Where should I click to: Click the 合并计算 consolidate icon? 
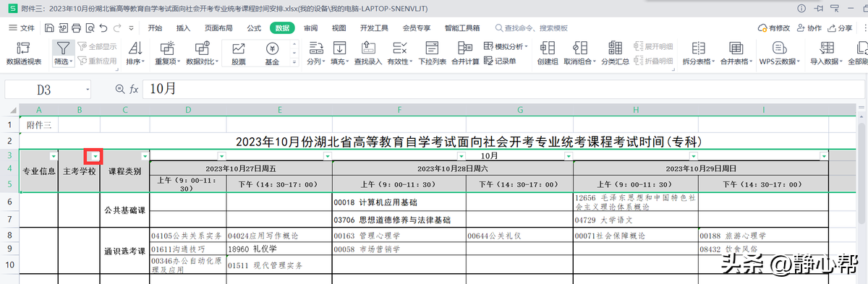coord(465,48)
